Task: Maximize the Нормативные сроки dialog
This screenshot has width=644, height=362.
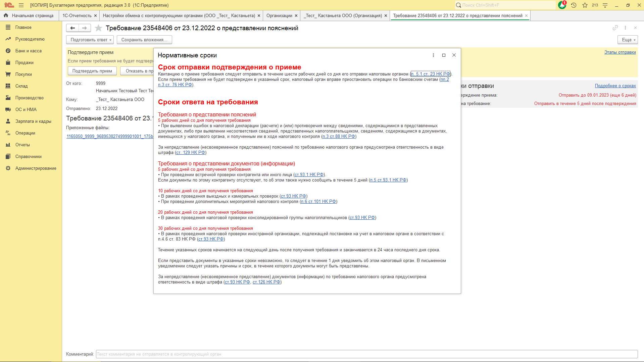Action: tap(444, 55)
